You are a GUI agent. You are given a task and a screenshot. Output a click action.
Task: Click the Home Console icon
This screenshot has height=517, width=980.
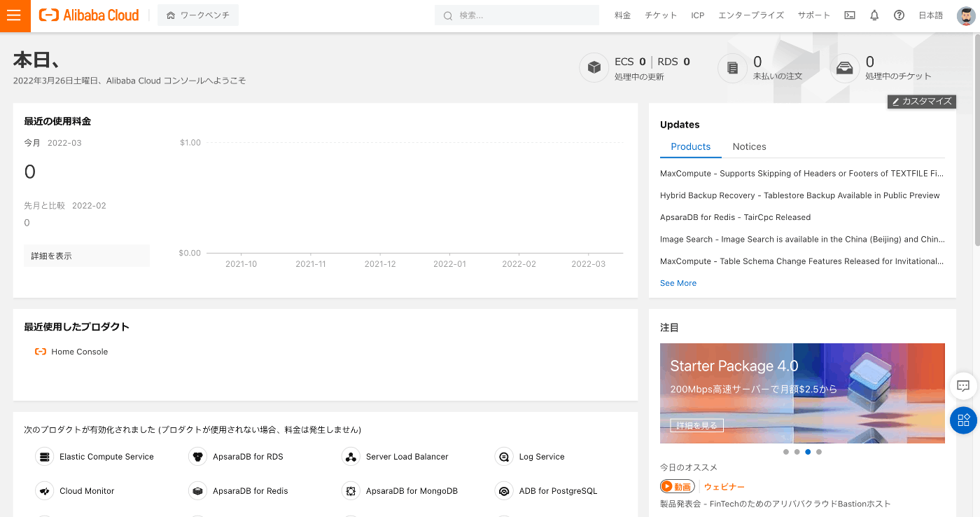[x=41, y=352]
